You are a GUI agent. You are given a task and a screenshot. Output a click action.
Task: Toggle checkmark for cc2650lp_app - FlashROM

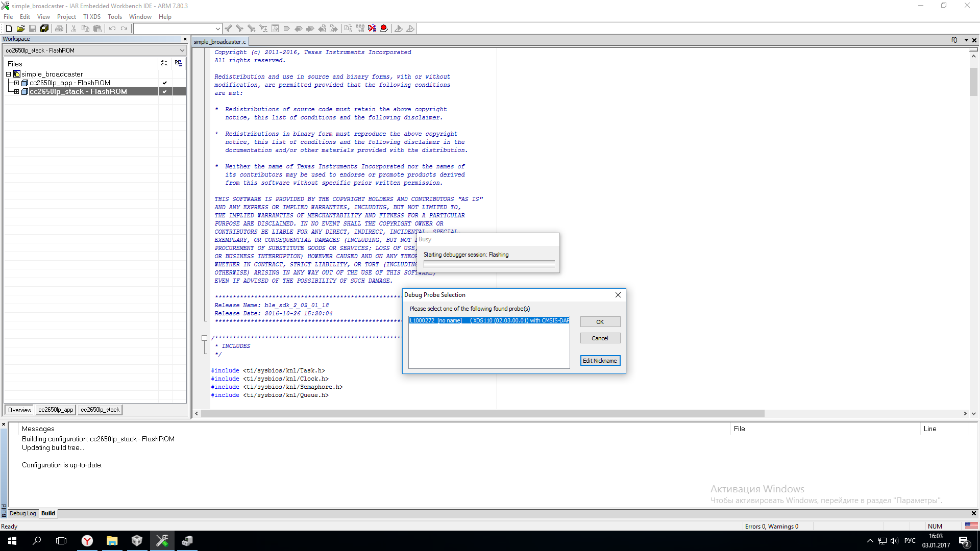tap(164, 83)
